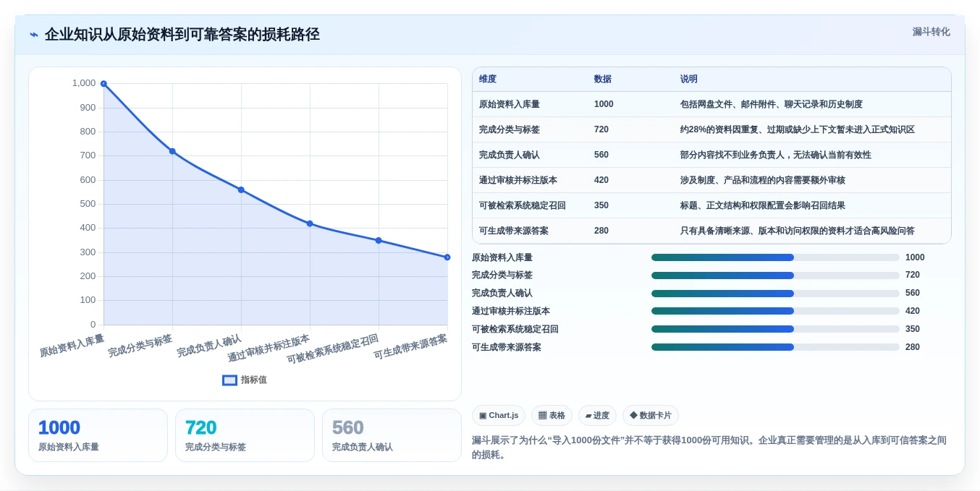Click description starting 只有具备清晰来源
The height and width of the screenshot is (491, 980).
pos(798,231)
